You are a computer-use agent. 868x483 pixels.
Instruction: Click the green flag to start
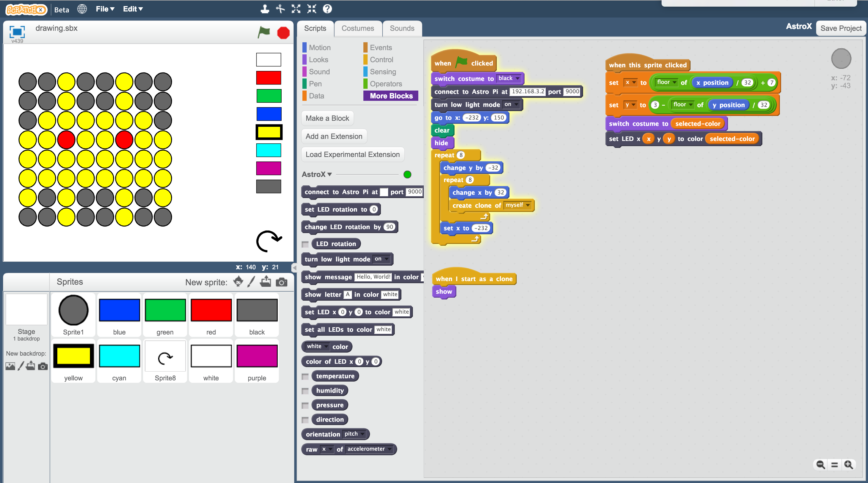click(264, 32)
